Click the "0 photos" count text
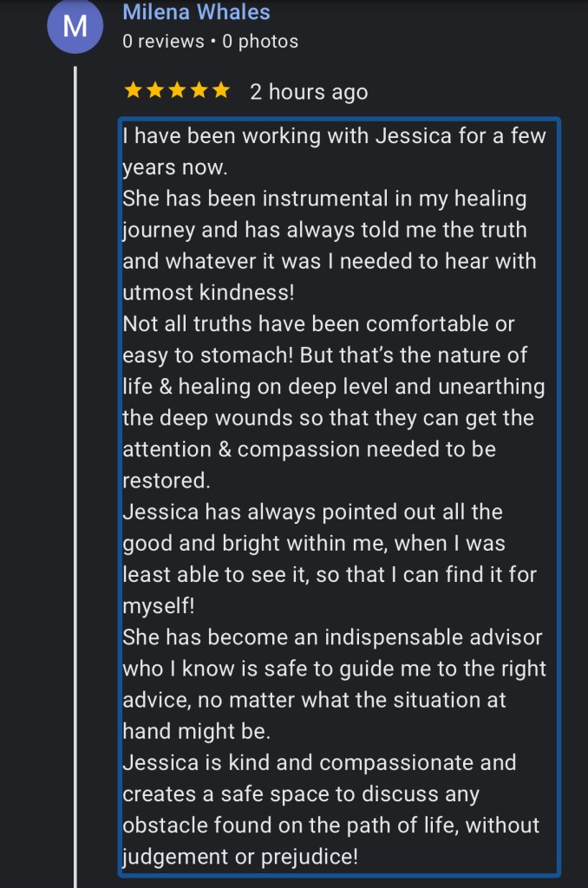The height and width of the screenshot is (888, 588). [x=260, y=41]
